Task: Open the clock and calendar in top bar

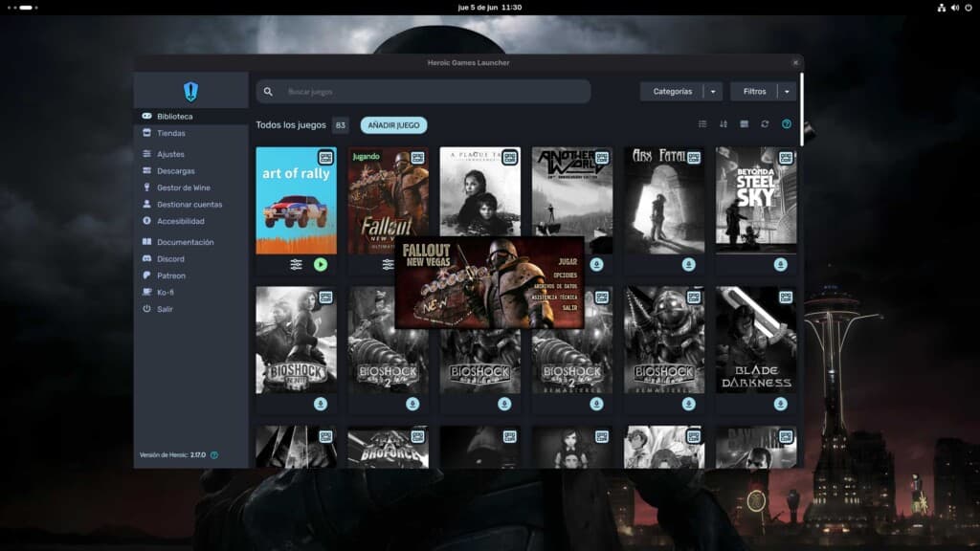Action: (x=489, y=8)
